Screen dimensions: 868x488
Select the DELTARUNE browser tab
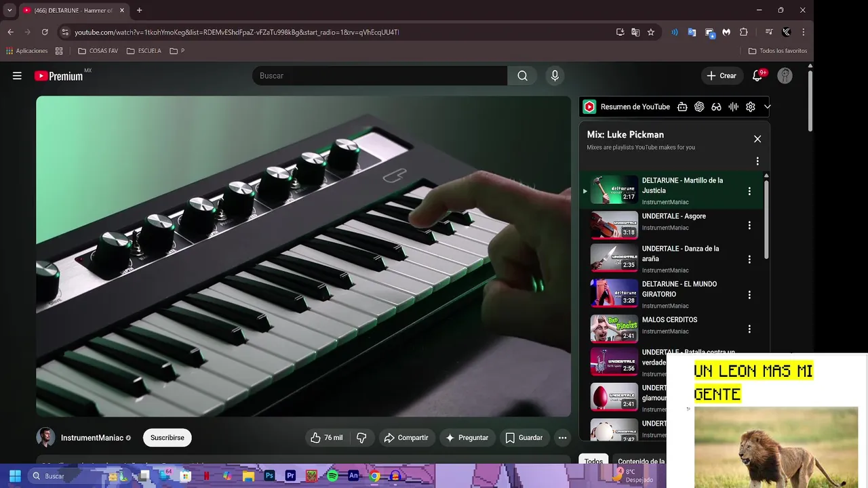click(x=73, y=10)
